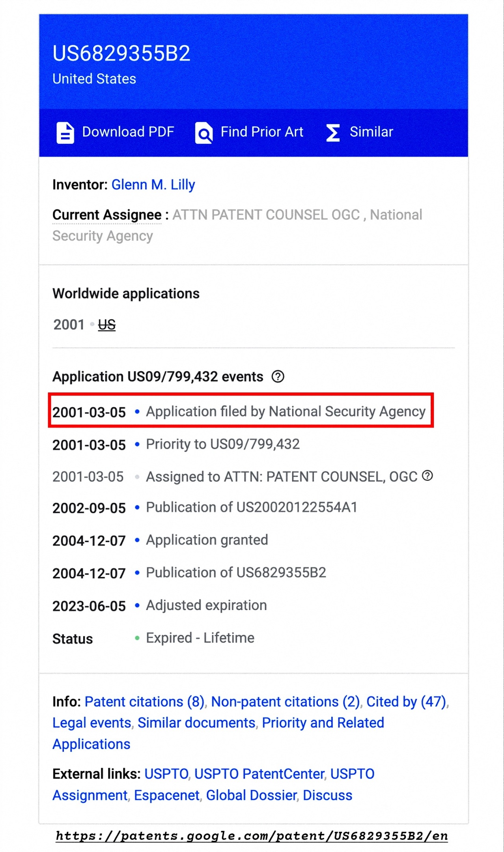Open Priority and Related Applications link
504x852 pixels.
pyautogui.click(x=323, y=723)
